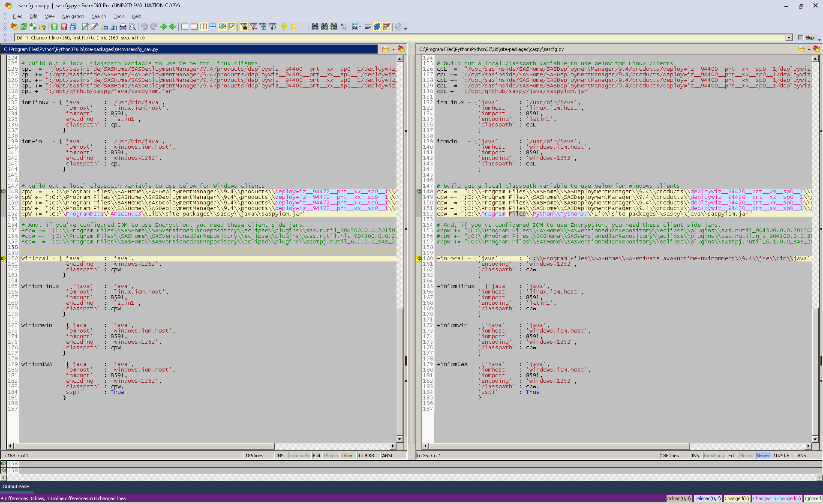Click the Re-compare green arrows icon
Viewport: 823px width, 504px height.
click(x=24, y=27)
